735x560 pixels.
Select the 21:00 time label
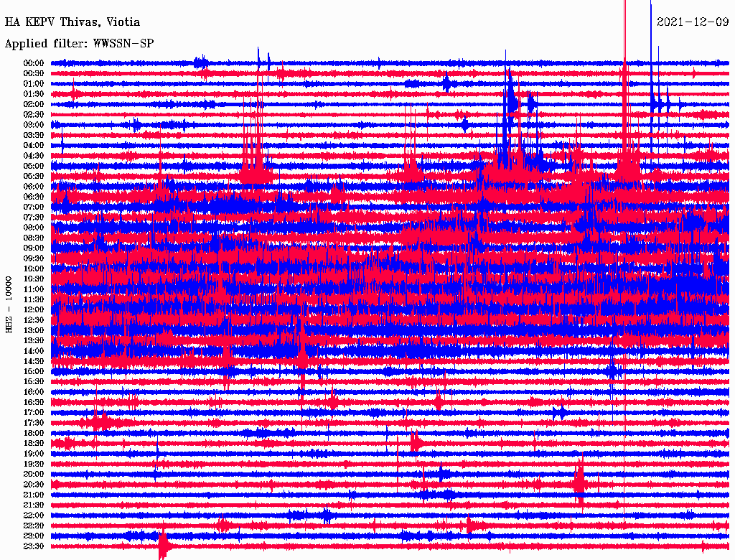(x=34, y=495)
